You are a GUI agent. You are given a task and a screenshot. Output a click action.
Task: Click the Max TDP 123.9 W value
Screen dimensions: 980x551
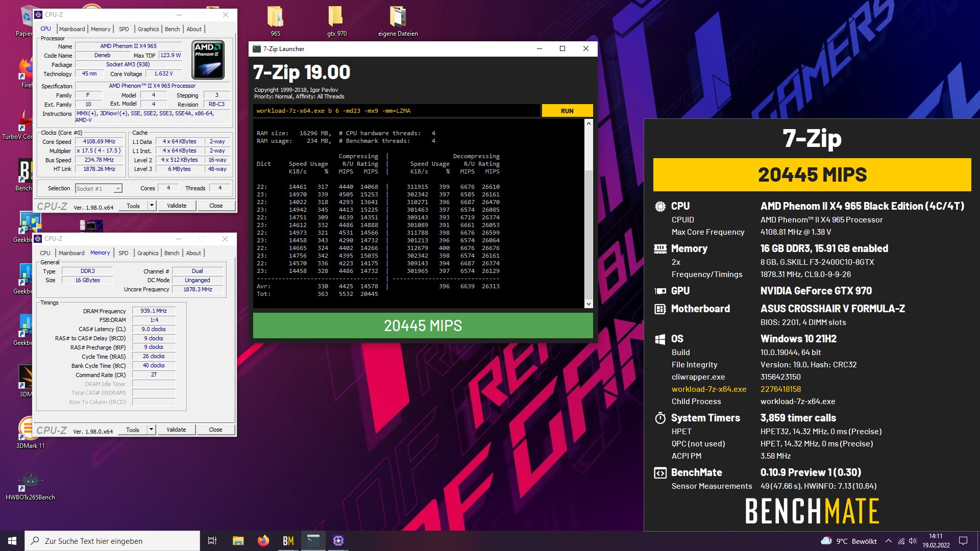[170, 55]
